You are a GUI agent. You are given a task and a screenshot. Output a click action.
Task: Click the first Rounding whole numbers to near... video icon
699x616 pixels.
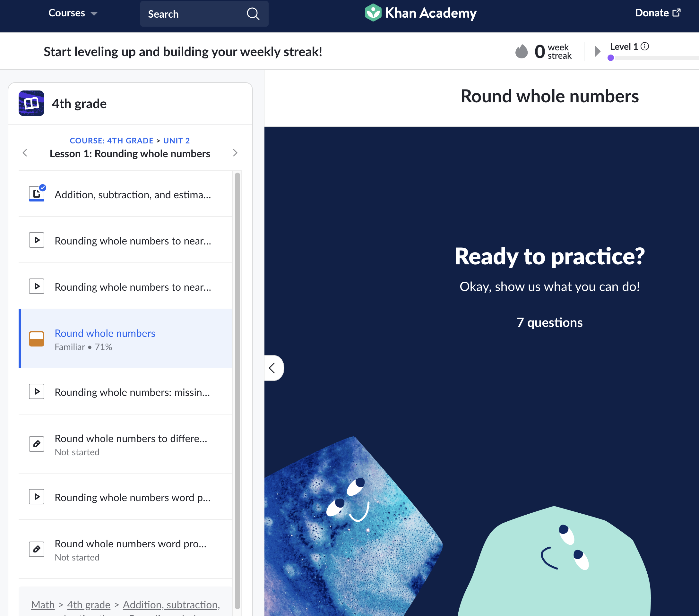[x=37, y=240]
